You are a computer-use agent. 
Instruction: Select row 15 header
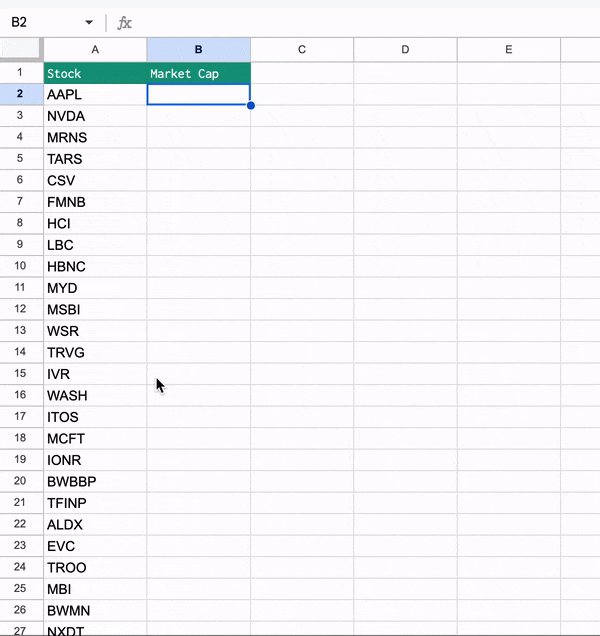(20, 374)
